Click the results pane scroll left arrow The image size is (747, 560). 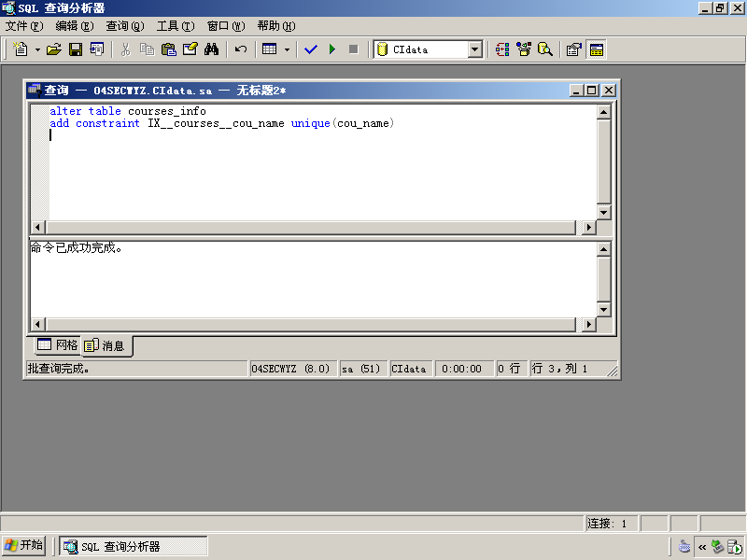38,324
